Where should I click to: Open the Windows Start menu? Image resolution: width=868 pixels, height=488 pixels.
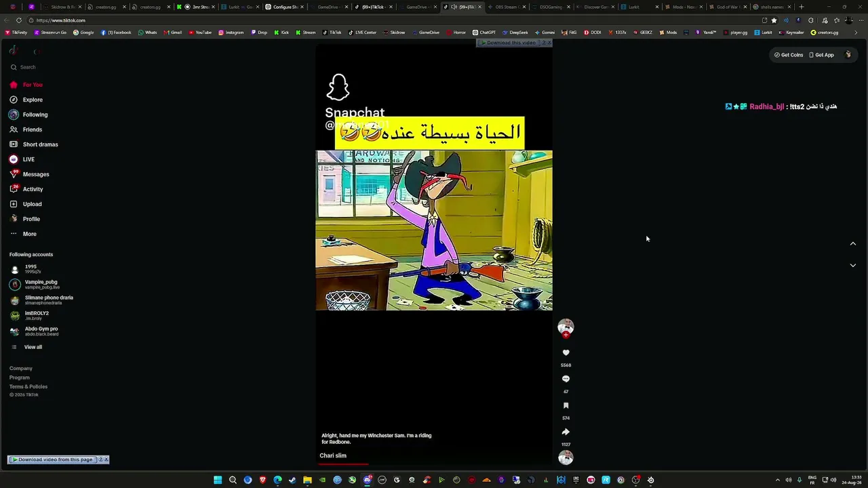coord(218,480)
